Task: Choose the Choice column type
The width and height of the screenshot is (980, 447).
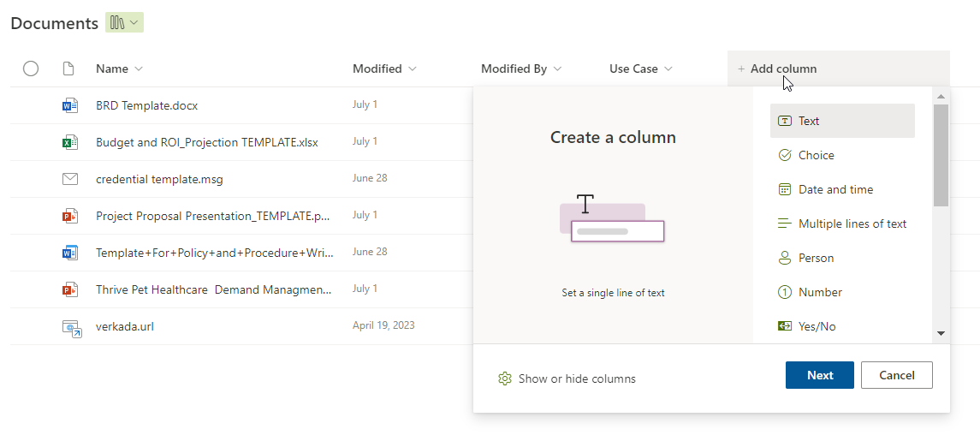Action: [816, 155]
